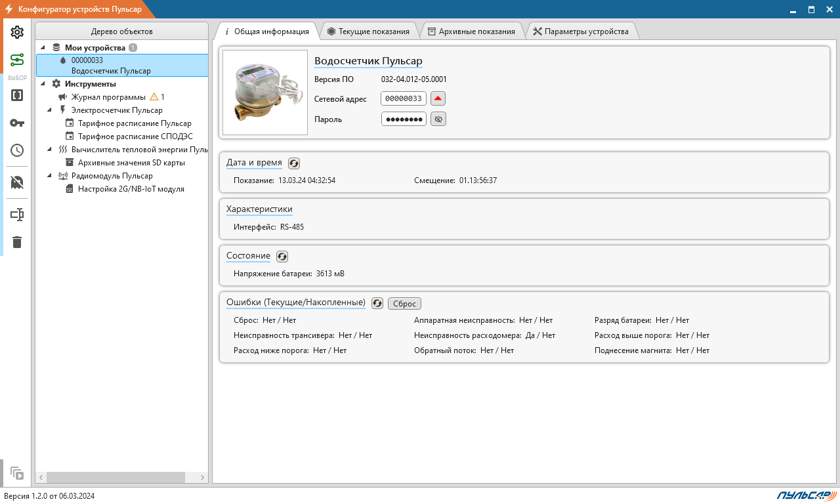Click the date reading 13.03.24 04:32:54
This screenshot has height=504, width=840.
[x=306, y=180]
